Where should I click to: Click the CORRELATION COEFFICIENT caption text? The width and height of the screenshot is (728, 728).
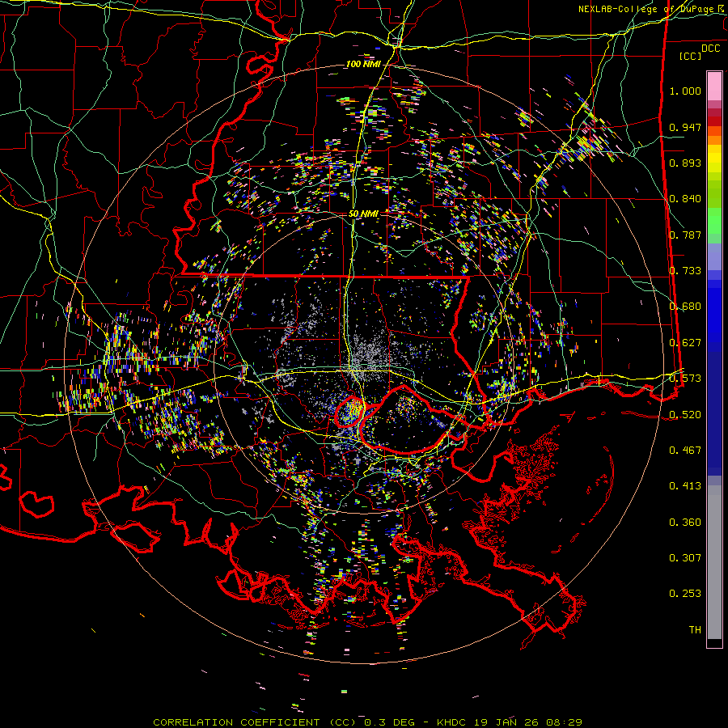[x=236, y=722]
